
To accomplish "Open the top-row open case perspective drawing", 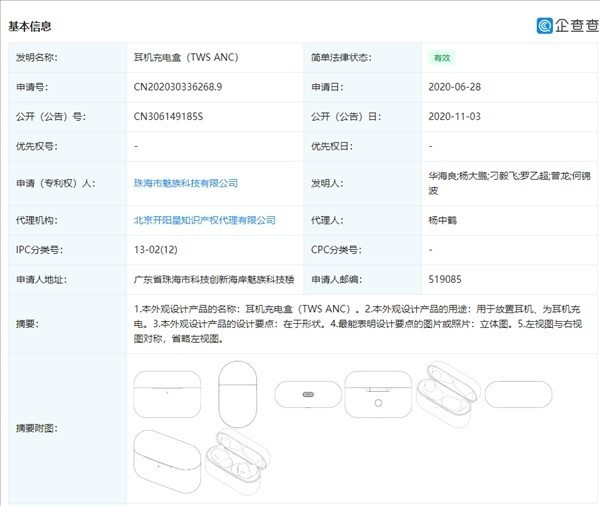I will (x=448, y=394).
